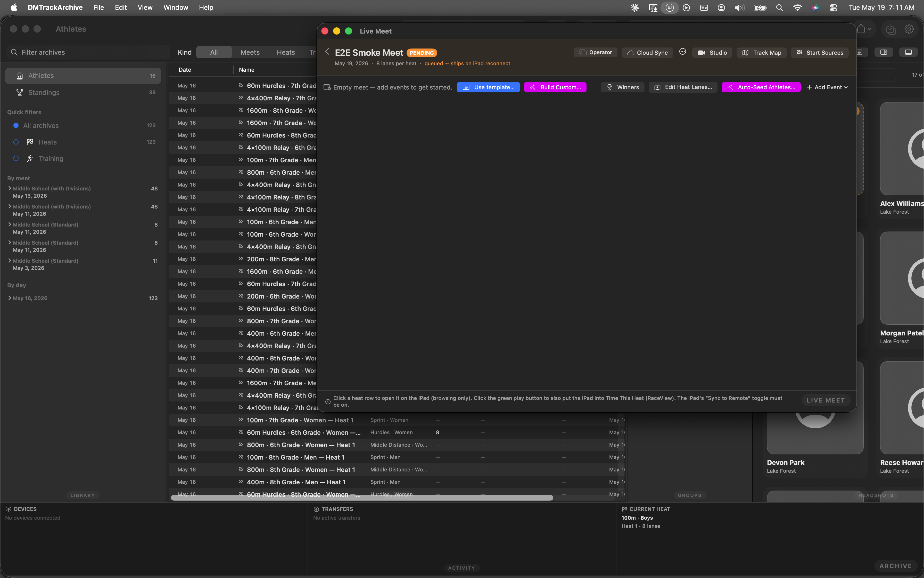This screenshot has width=924, height=578.
Task: Open settings gear in main window
Action: 909,29
